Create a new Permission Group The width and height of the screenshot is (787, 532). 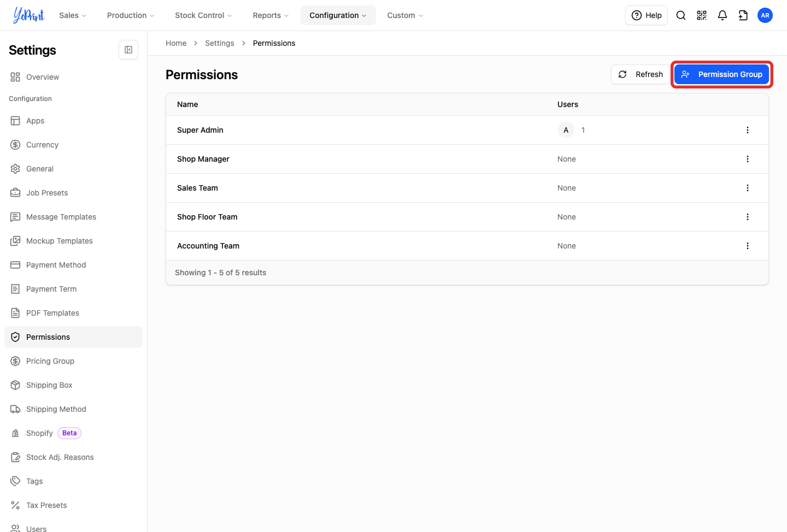click(x=721, y=74)
